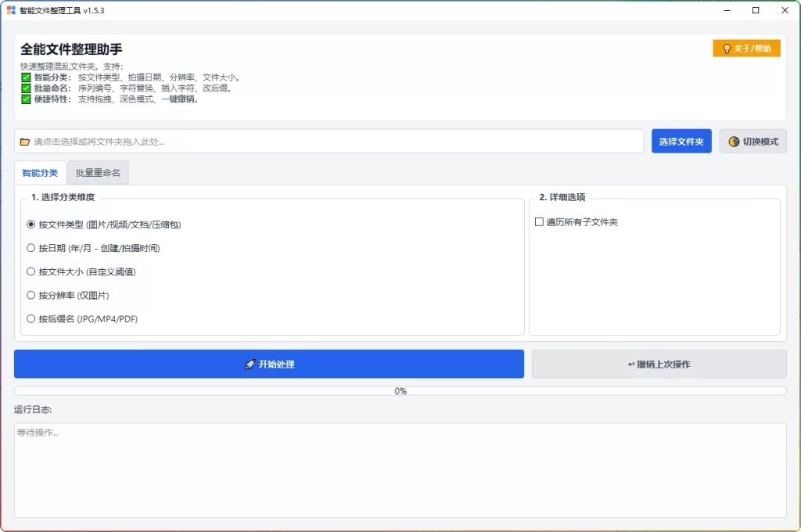Click the undo arrow icon on 撤销上次操作
This screenshot has width=801, height=532.
(x=630, y=363)
